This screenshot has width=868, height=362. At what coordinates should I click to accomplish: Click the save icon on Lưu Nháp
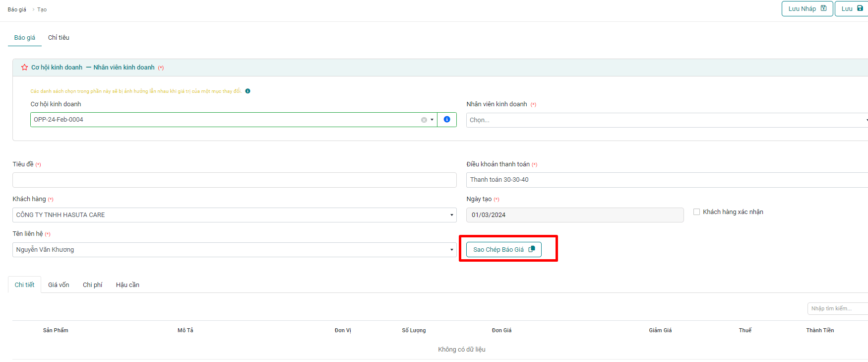point(823,8)
